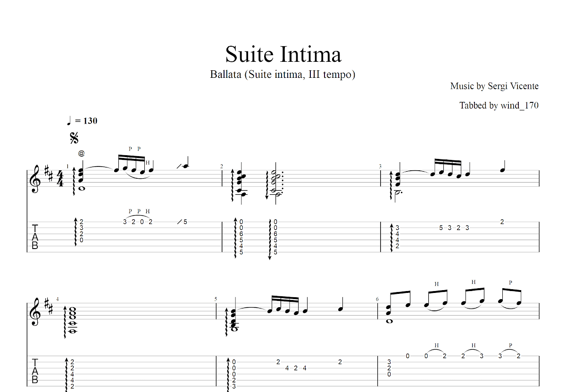The height and width of the screenshot is (392, 566).
Task: Click the Tabbed by wind_170 credit
Action: [x=499, y=106]
